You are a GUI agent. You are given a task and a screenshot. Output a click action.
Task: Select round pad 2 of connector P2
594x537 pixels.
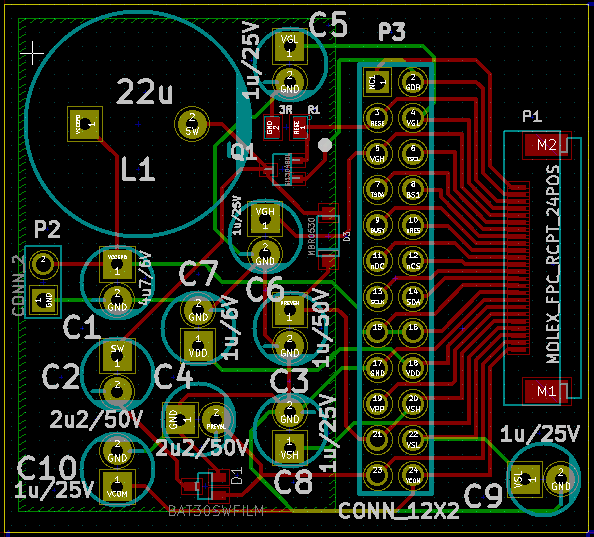pyautogui.click(x=43, y=265)
